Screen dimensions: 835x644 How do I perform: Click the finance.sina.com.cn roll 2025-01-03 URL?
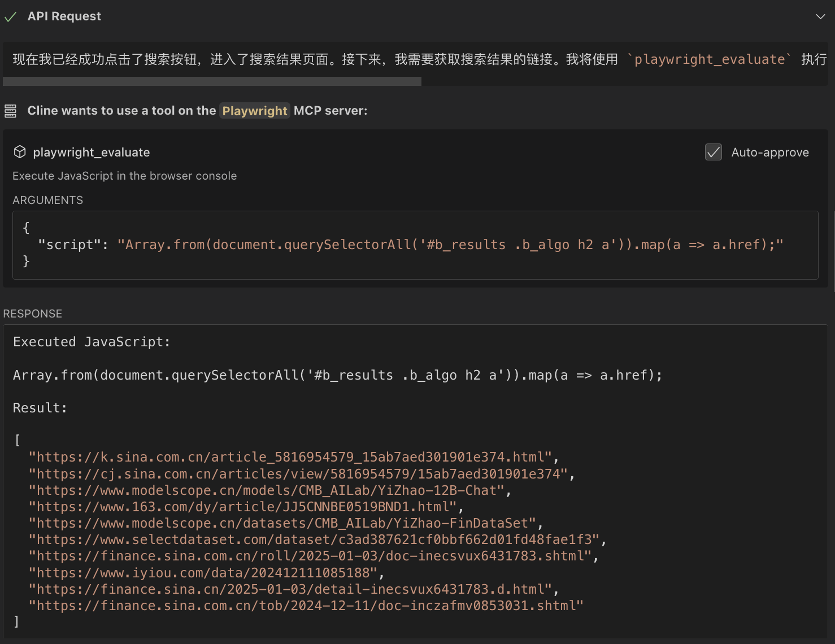click(x=314, y=556)
